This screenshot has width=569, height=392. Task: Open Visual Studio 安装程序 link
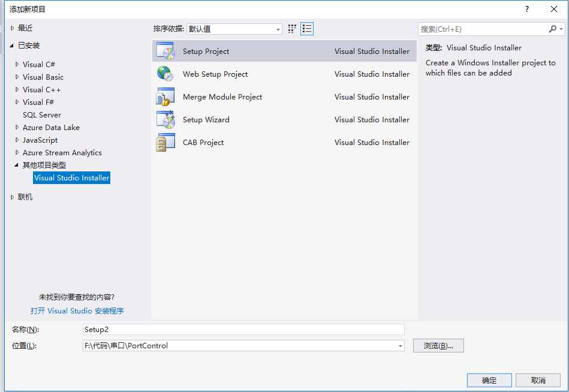77,310
